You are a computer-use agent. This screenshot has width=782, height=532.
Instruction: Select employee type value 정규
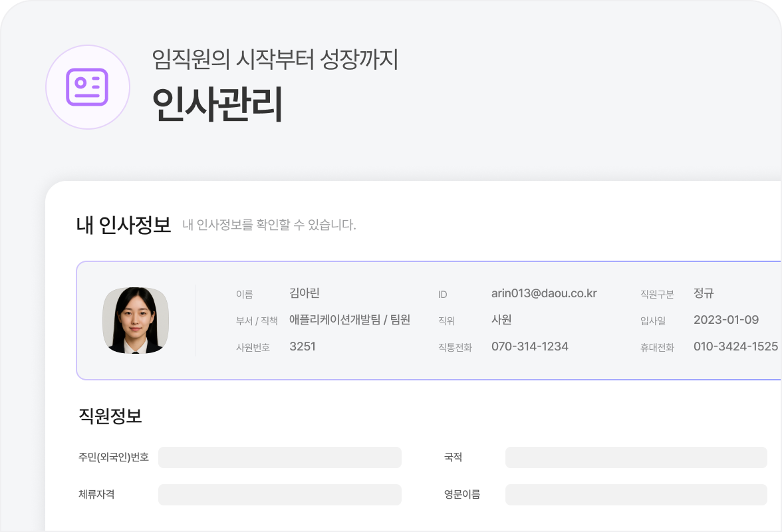(704, 293)
